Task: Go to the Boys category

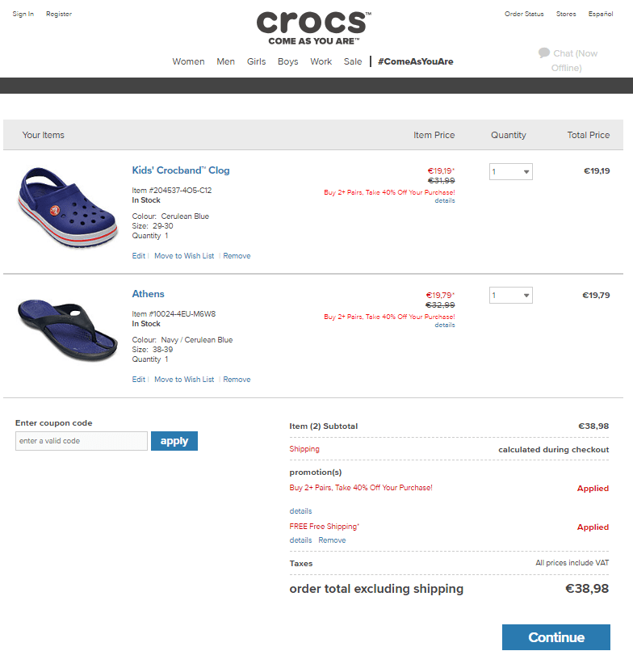Action: coord(287,61)
